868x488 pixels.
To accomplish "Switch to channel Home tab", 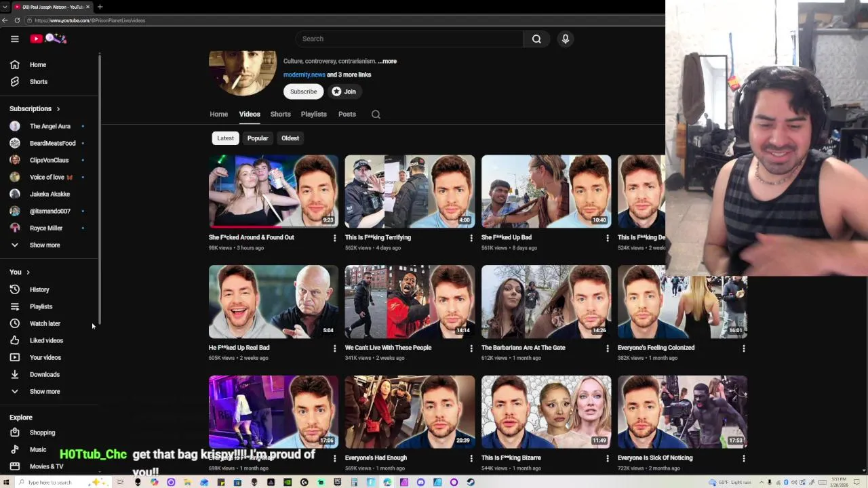I will coord(218,114).
